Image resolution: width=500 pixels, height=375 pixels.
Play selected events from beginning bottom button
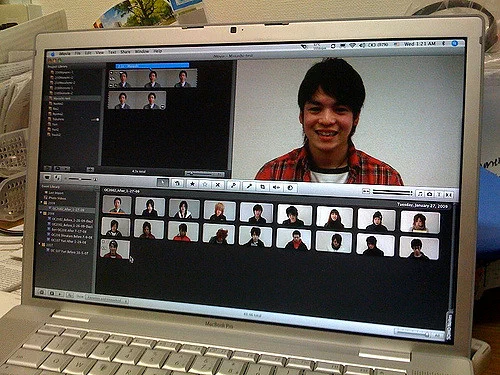(60, 294)
